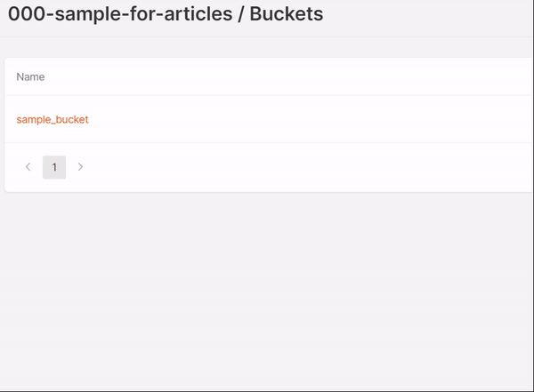Click the next page arrow
The image size is (534, 392).
[80, 167]
